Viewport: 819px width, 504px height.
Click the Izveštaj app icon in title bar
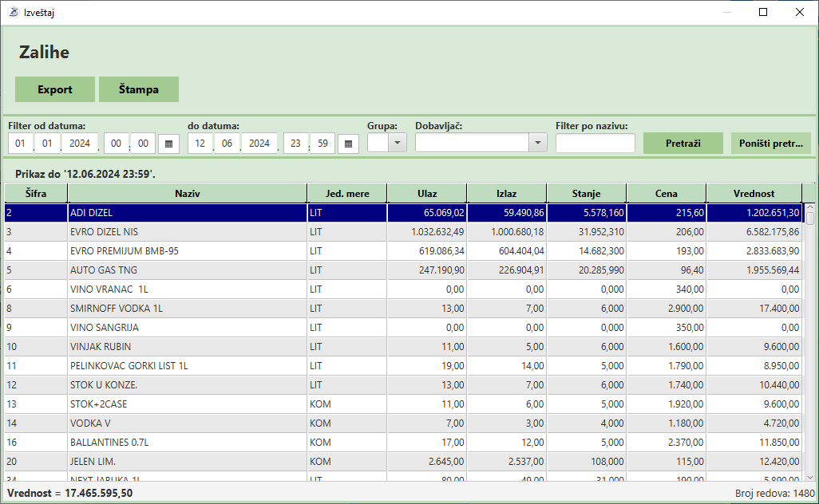point(12,12)
